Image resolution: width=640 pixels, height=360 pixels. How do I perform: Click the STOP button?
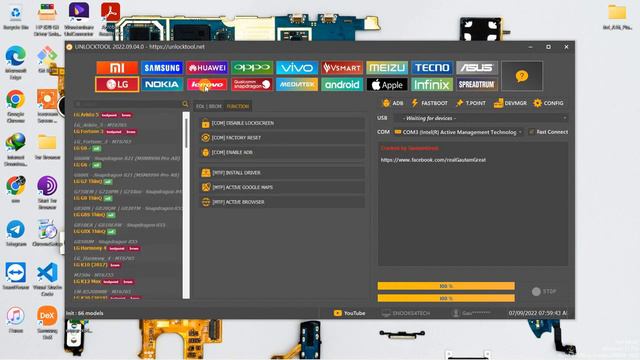[x=544, y=291]
